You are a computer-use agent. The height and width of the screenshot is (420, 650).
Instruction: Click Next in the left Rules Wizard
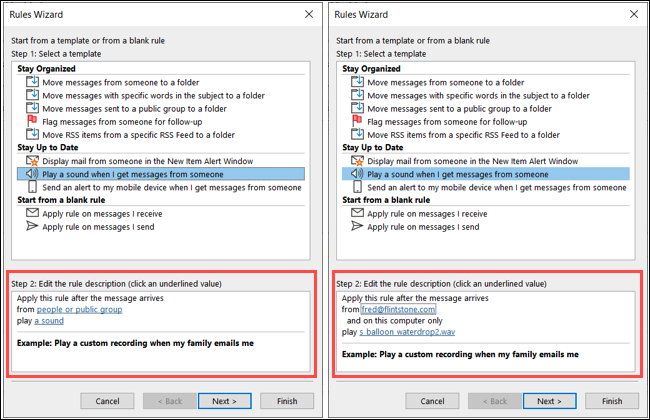[x=224, y=401]
